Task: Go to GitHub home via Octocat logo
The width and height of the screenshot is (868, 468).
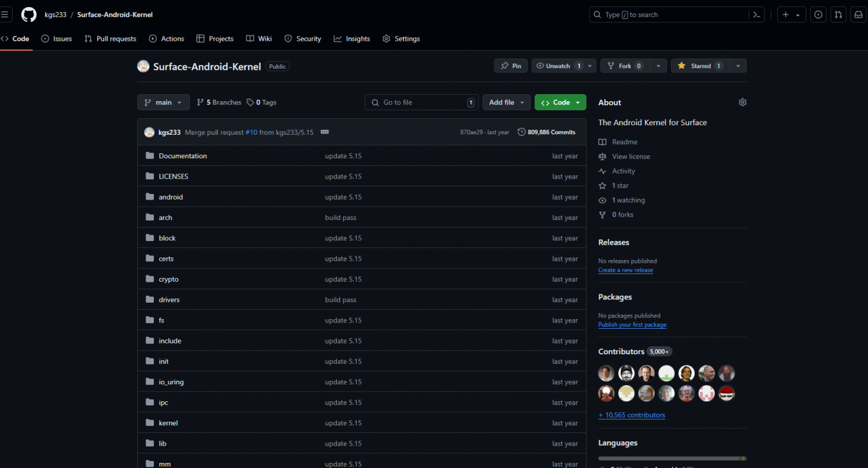Action: pyautogui.click(x=29, y=15)
